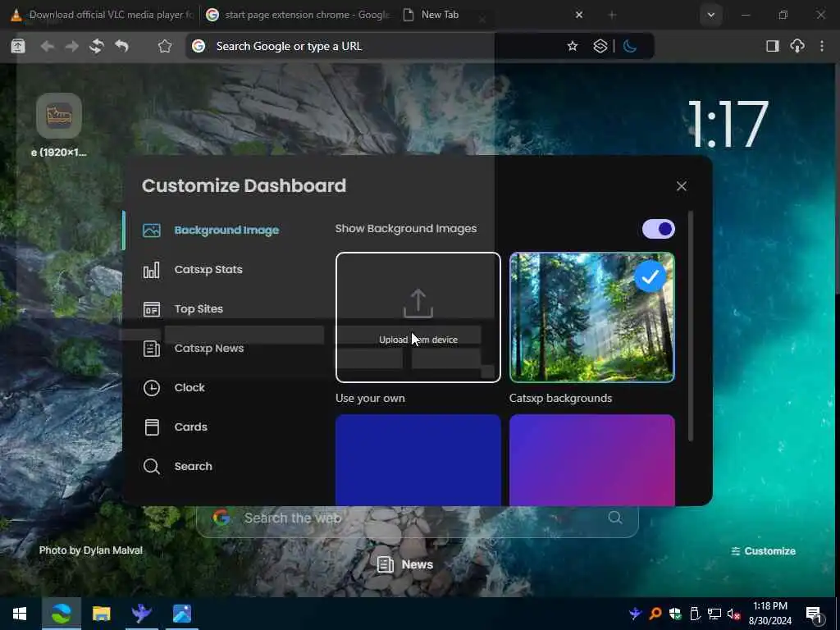Click the leftmost toolbar upload icon
Viewport: 840px width, 630px height.
point(18,47)
